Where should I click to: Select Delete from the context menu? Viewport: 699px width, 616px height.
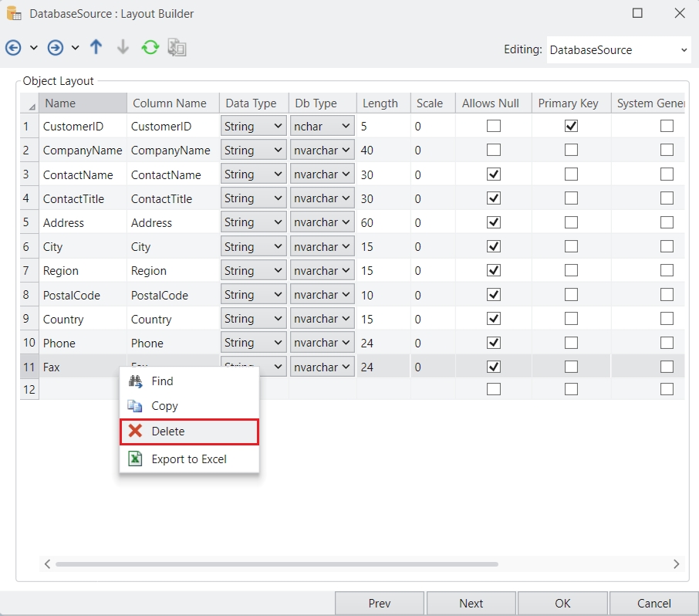(x=189, y=432)
